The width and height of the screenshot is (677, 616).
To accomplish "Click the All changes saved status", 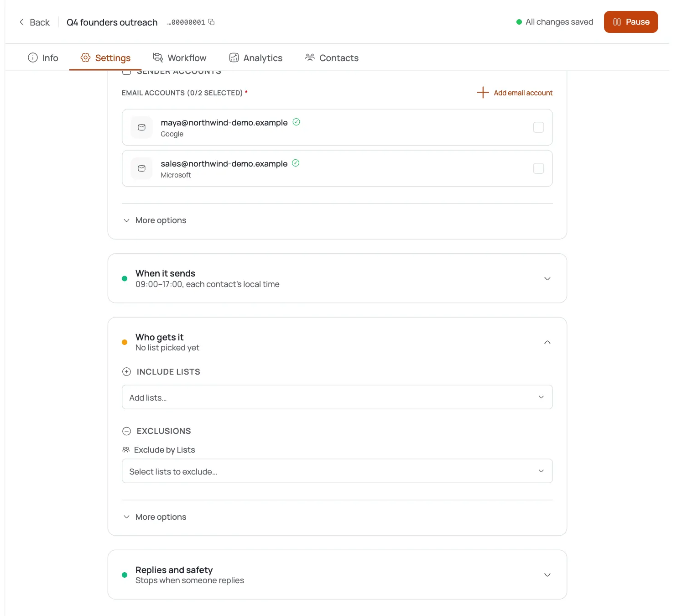I will pos(555,22).
